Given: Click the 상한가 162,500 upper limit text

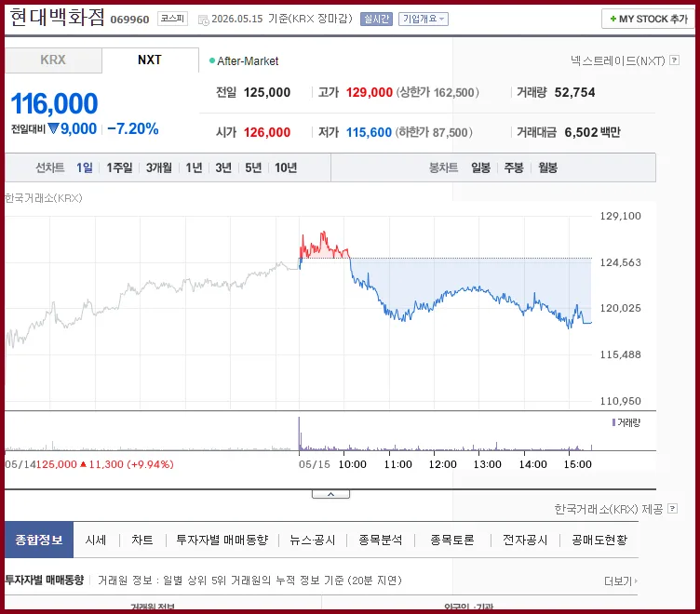Looking at the screenshot, I should 437,92.
